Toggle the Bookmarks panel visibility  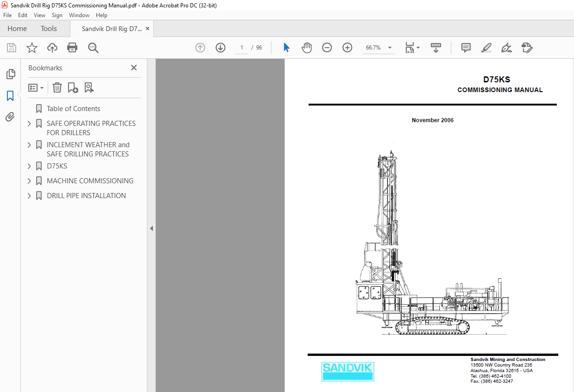click(x=10, y=95)
